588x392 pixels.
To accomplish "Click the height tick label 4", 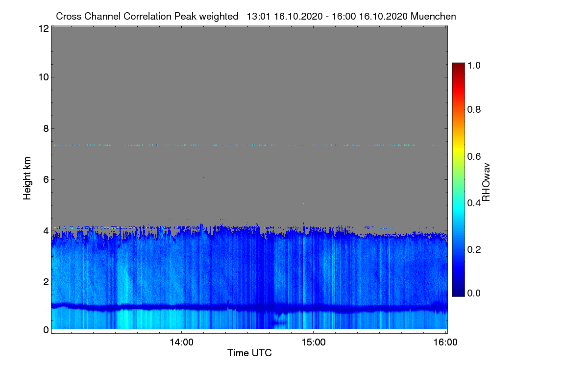I will [x=46, y=230].
